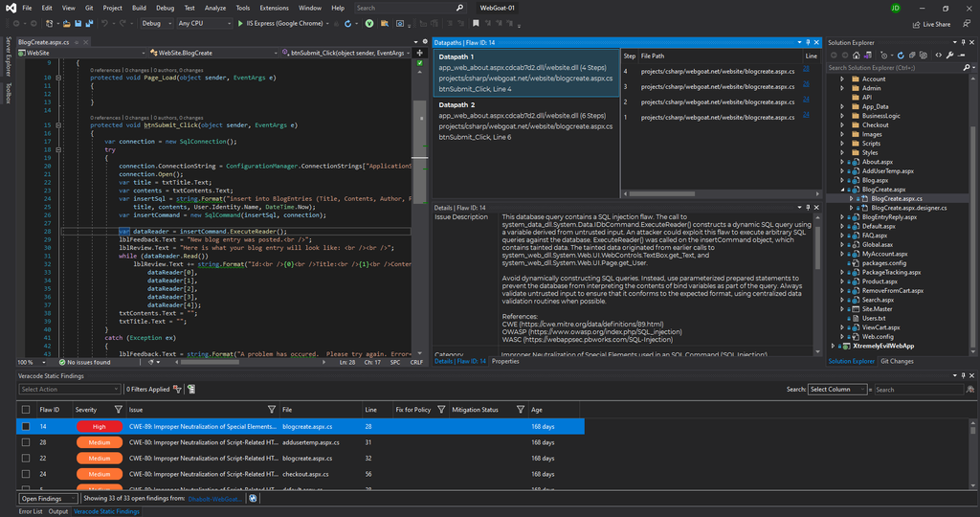Click Collapse All icon in Solution Explorer toolbar
The height and width of the screenshot is (517, 980).
(912, 55)
